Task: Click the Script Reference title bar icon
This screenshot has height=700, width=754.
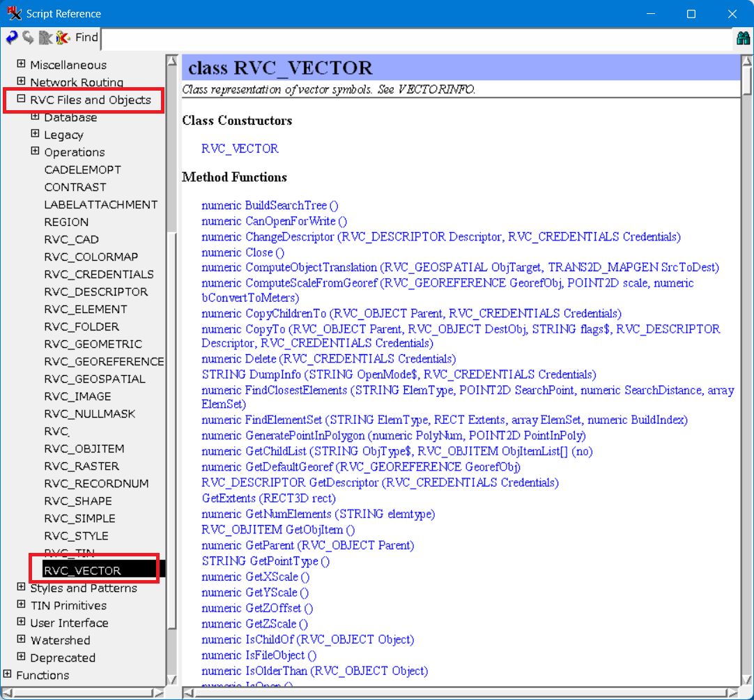Action: tap(14, 13)
